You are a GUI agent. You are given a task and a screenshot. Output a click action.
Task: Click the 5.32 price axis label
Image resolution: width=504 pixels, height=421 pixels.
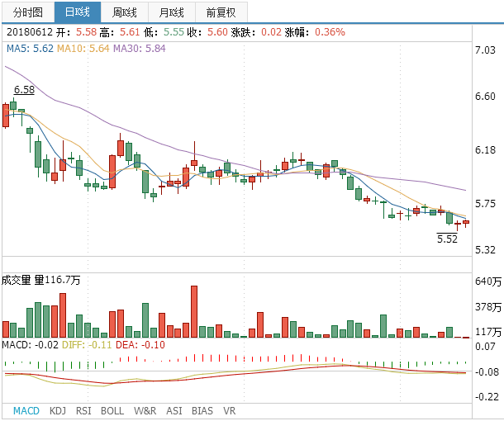pos(485,250)
